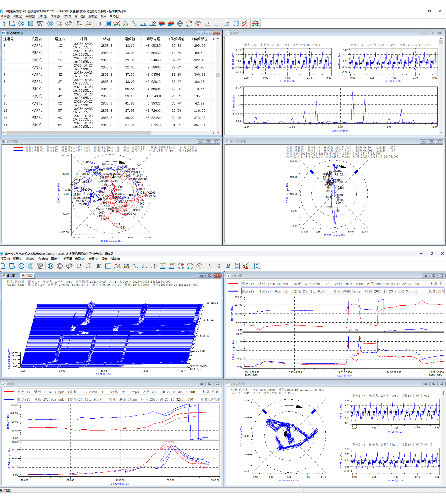
Task: Click E-spectrum icon in FOI900 toolbar
Action: click(x=209, y=266)
